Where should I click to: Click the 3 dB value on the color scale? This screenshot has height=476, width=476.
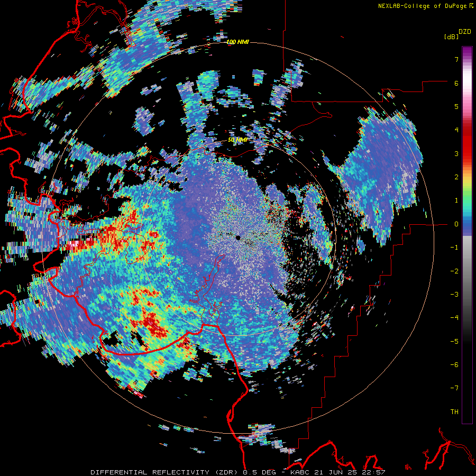[x=456, y=153]
